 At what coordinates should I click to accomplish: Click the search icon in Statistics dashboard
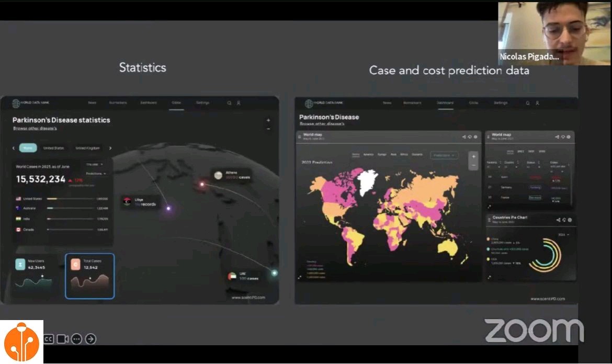coord(229,103)
